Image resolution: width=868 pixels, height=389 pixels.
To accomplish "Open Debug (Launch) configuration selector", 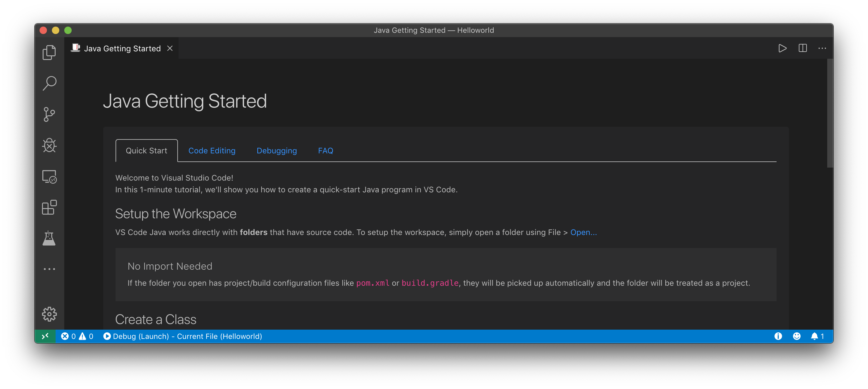I will 183,336.
